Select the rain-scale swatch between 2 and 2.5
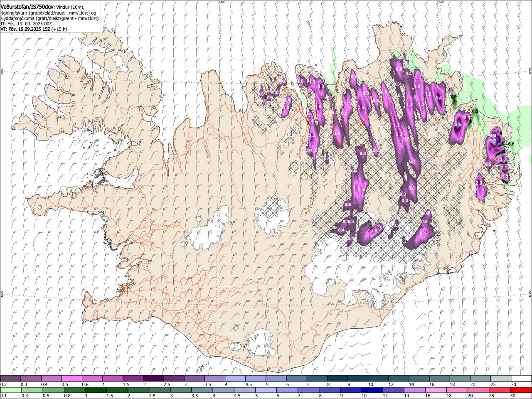 (138, 390)
